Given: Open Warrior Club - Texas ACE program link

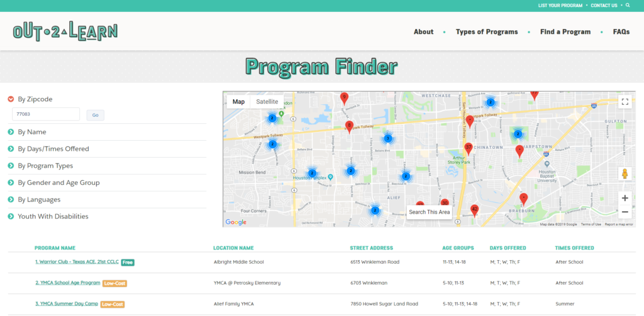Looking at the screenshot, I should tap(77, 262).
